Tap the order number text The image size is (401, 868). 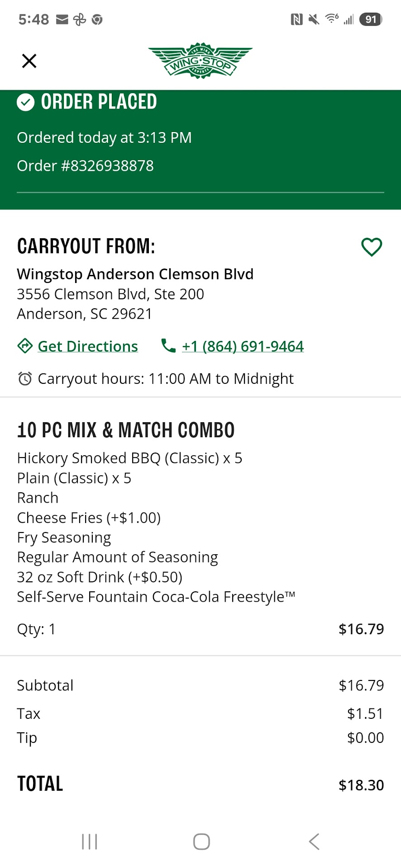[x=86, y=166]
